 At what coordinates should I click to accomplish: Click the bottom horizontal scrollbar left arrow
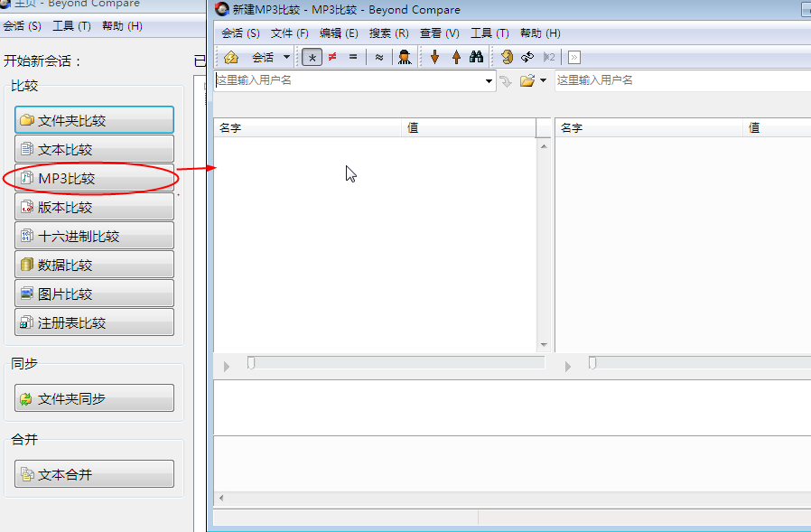(x=221, y=498)
